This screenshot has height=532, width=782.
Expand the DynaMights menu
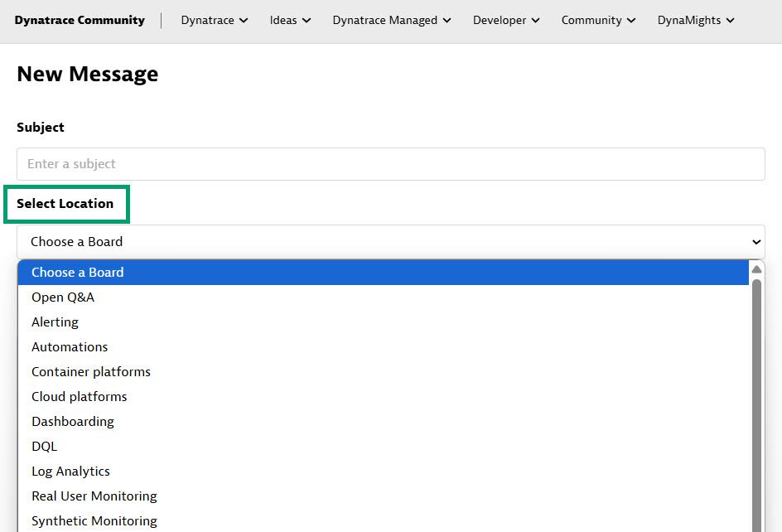coord(696,21)
